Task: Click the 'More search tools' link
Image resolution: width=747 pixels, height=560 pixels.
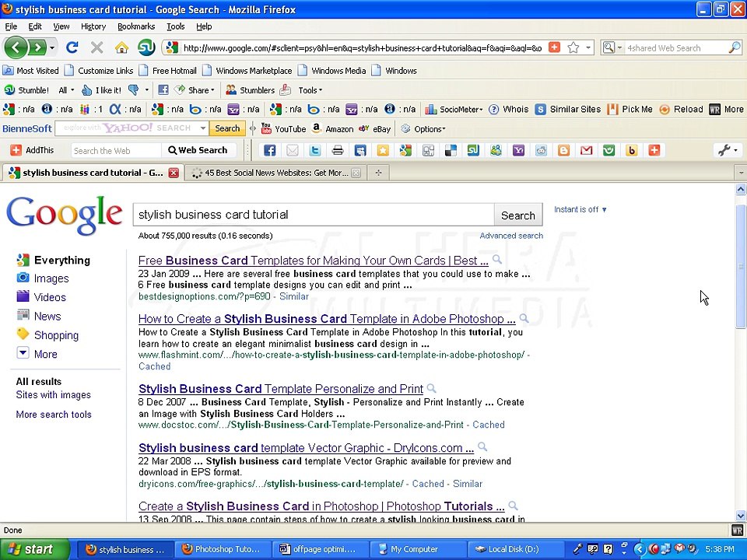Action: coord(54,415)
